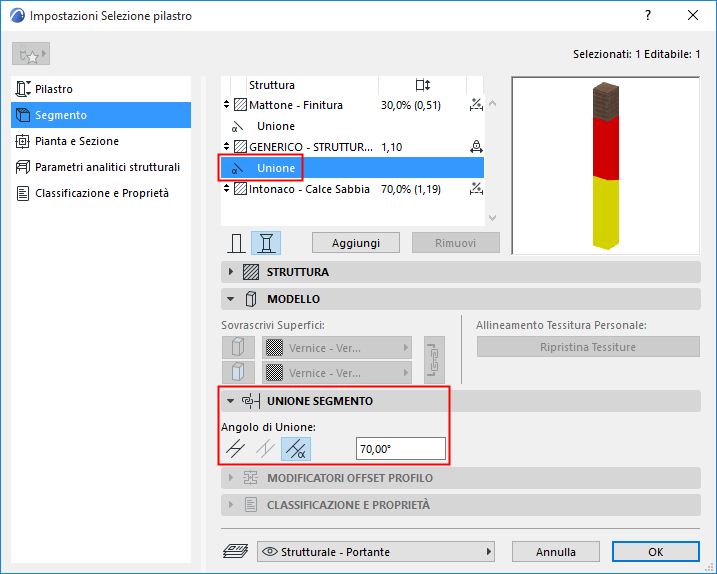Click the Annulla button
The image size is (717, 574).
(556, 552)
